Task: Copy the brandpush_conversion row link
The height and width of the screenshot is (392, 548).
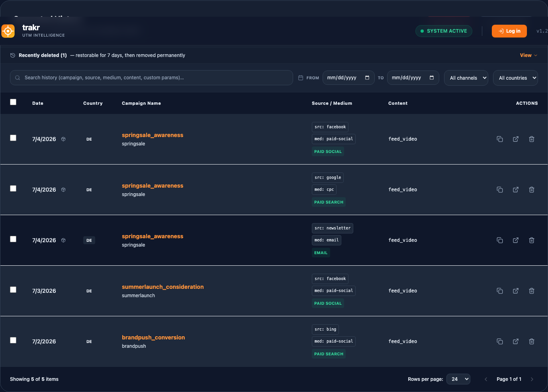Action: tap(500, 341)
